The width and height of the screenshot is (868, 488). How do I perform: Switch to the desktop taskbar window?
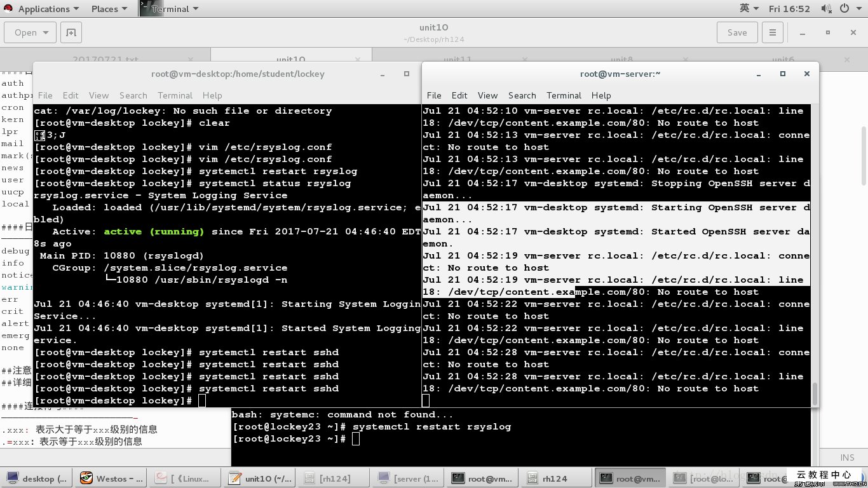[37, 478]
